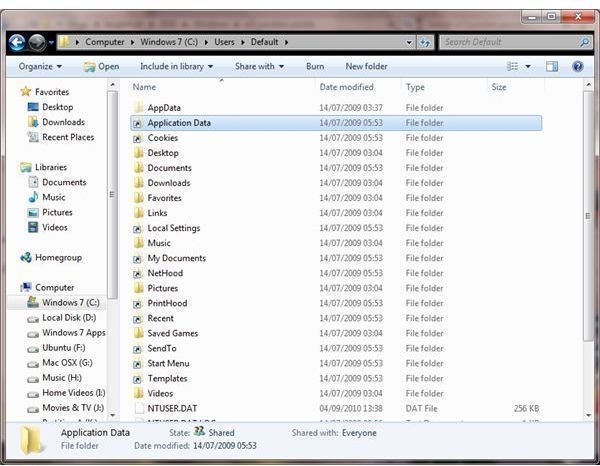Expand address bar history dropdown arrow
Image resolution: width=600 pixels, height=466 pixels.
(x=409, y=42)
